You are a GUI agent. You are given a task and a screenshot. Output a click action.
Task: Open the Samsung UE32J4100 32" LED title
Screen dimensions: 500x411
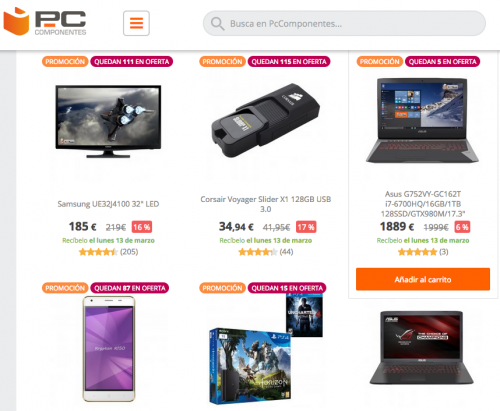[x=108, y=204]
